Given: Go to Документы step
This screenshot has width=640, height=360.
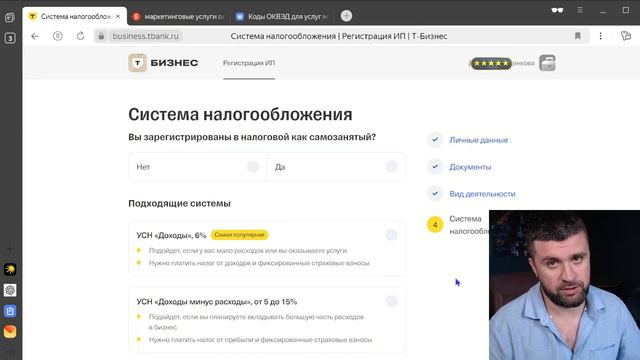Looking at the screenshot, I should 470,167.
